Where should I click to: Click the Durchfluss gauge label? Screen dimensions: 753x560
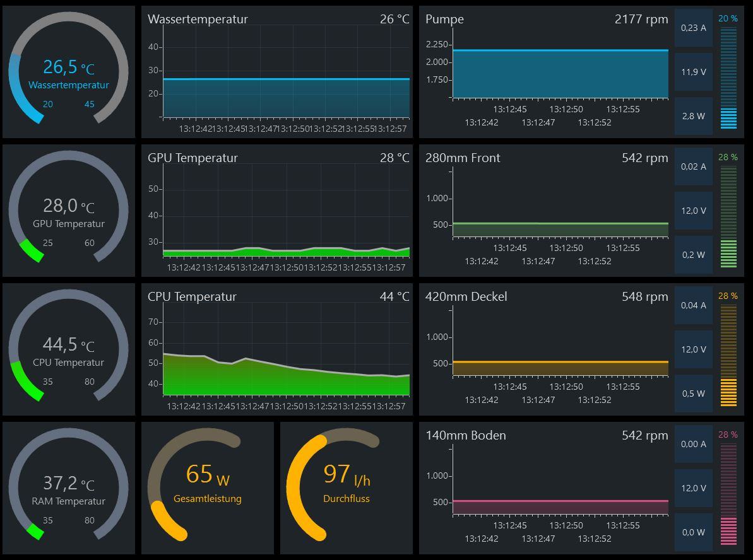point(347,499)
